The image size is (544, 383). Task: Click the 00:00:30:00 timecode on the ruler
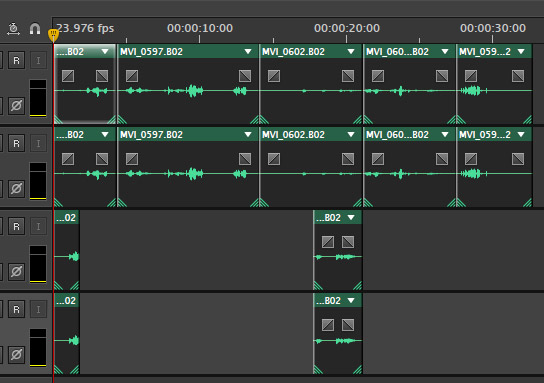[x=493, y=28]
